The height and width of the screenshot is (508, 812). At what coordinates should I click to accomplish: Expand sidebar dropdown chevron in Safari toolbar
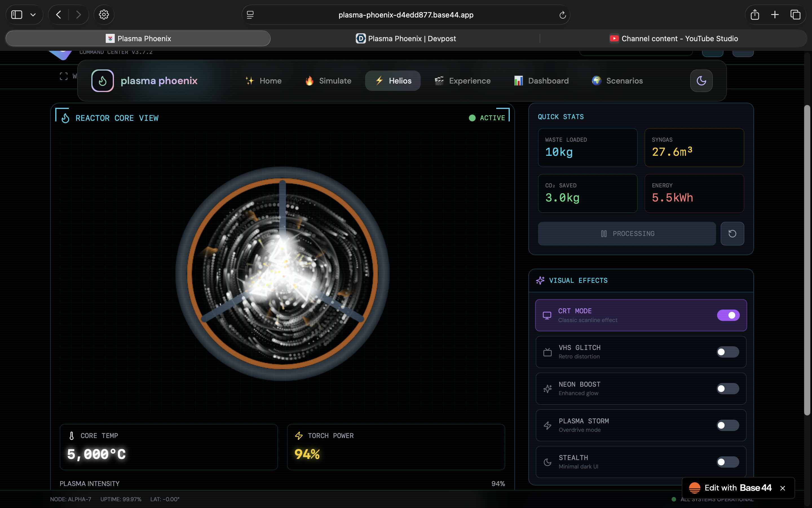(33, 15)
